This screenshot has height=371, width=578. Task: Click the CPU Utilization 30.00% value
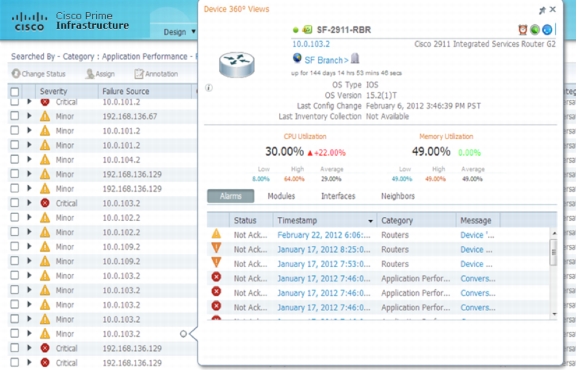point(285,152)
